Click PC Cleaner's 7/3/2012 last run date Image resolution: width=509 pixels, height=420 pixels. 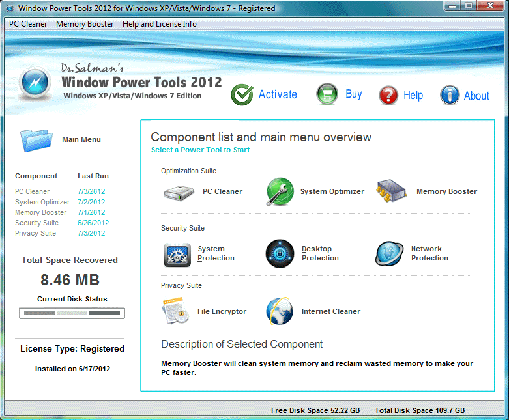(91, 191)
